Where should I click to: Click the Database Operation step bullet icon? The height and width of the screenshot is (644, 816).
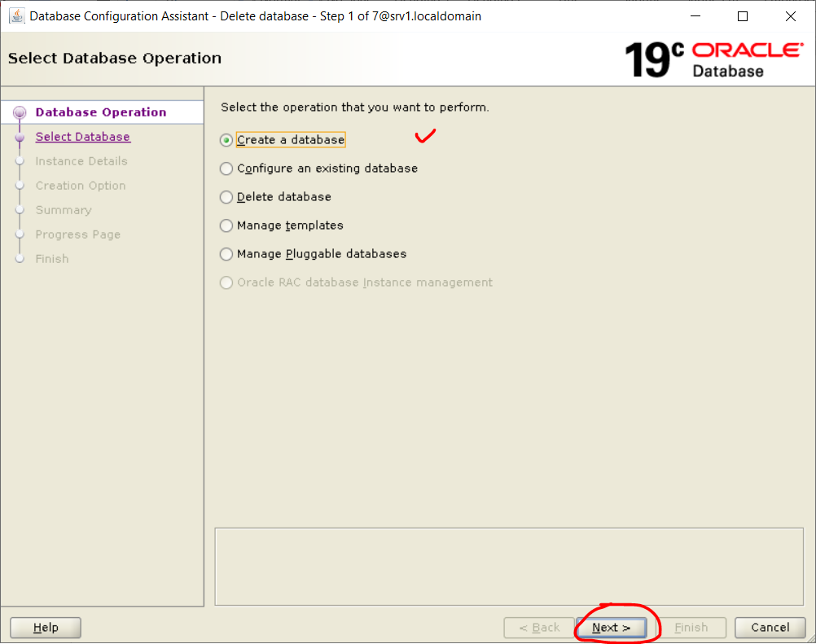(20, 113)
